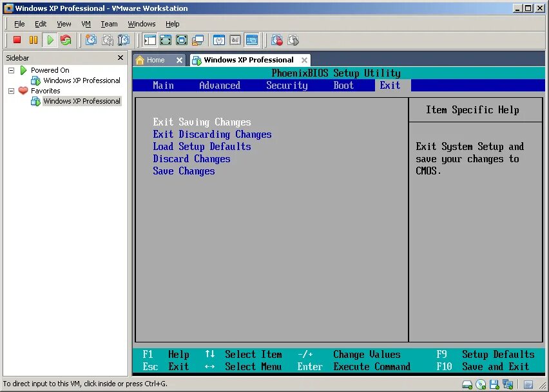Collapse the Powered On tree group
Viewport: 549px width, 392px height.
coord(11,70)
